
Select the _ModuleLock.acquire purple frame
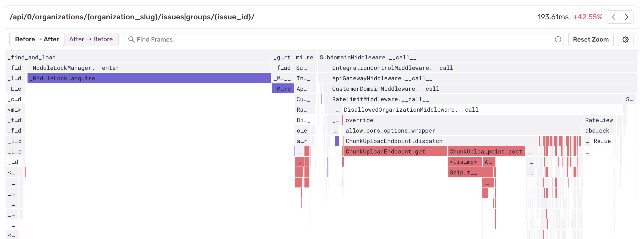[x=149, y=78]
